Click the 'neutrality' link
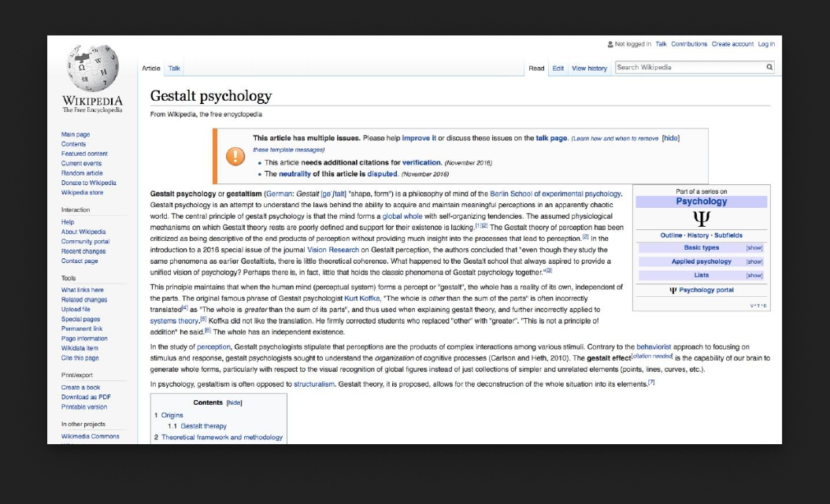 pos(295,174)
